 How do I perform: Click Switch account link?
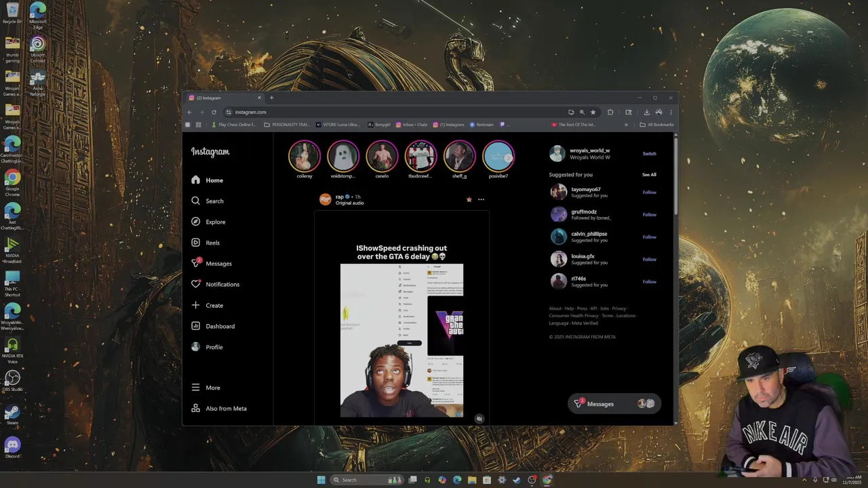[x=649, y=154]
